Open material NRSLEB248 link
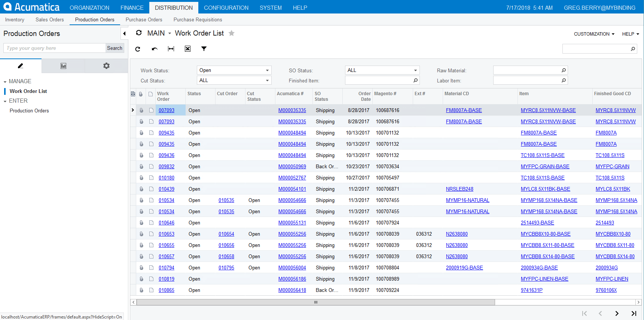 click(x=460, y=189)
